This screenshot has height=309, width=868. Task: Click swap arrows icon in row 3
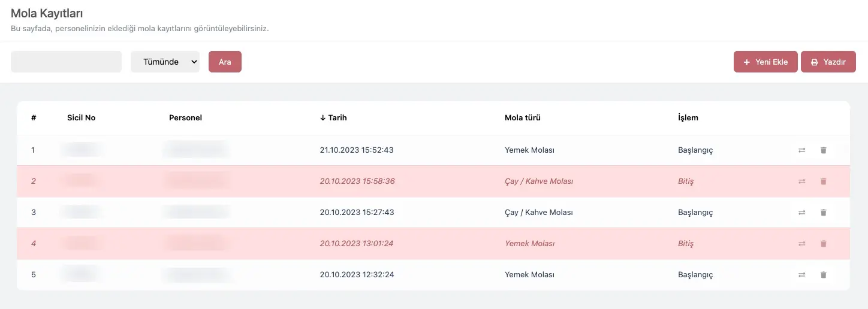(801, 213)
